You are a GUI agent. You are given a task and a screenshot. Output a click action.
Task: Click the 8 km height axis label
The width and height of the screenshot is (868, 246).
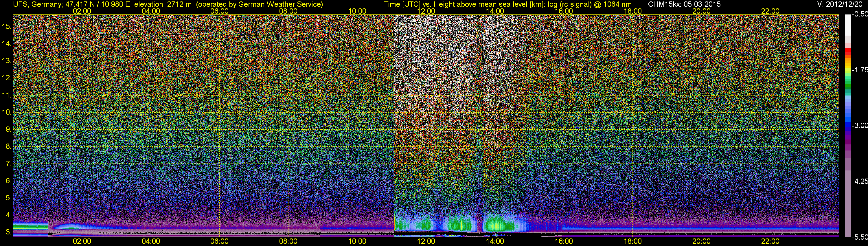pos(8,147)
